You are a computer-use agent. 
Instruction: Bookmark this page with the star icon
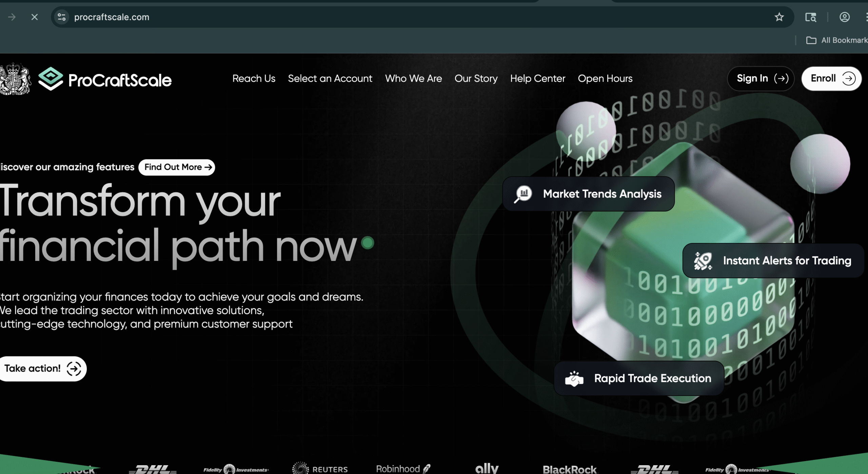[779, 17]
